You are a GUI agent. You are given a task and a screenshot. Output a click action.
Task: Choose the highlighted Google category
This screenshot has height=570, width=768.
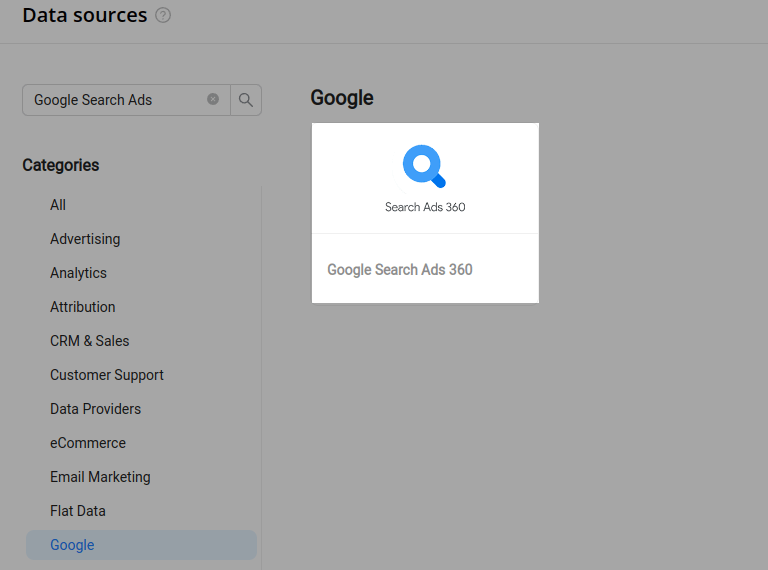pos(141,545)
